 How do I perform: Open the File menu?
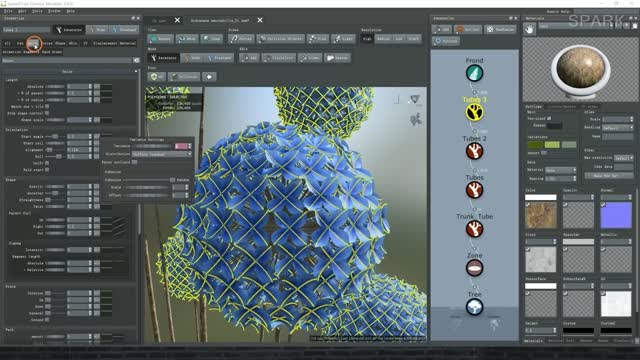(x=8, y=11)
